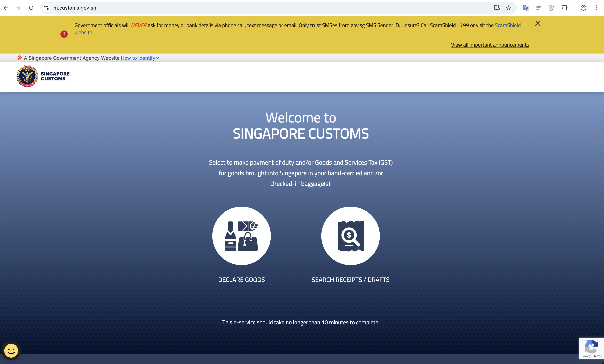Click the install site icon in address bar
Image resolution: width=604 pixels, height=364 pixels.
(497, 8)
